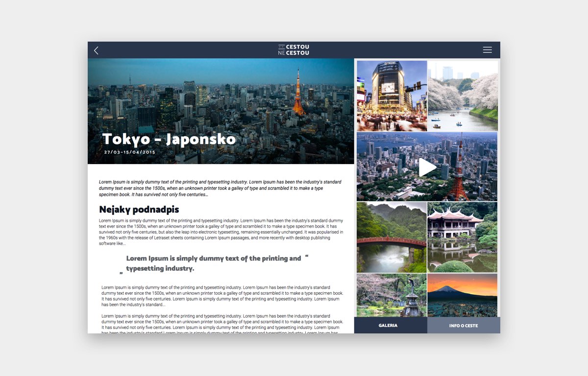View the red bridge photo
588x376 pixels.
coord(392,237)
